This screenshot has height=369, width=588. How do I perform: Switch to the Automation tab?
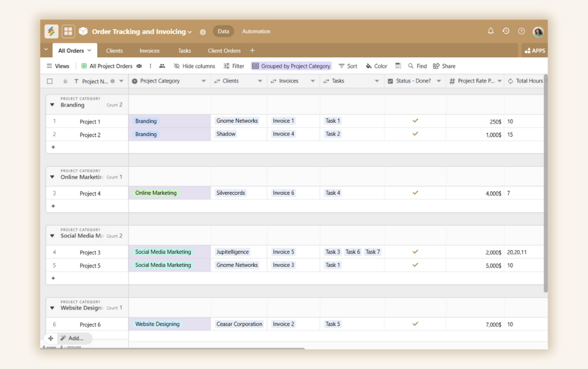(256, 31)
